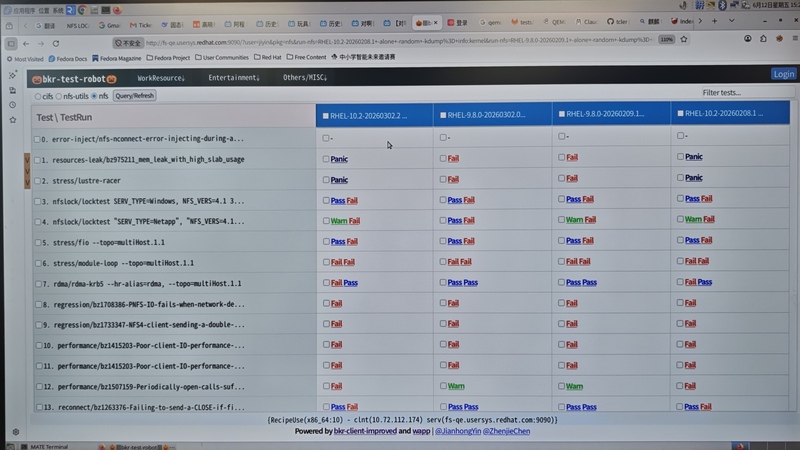Viewport: 800px width, 450px height.
Task: Open a new browser tab with plus icon
Action: (714, 21)
